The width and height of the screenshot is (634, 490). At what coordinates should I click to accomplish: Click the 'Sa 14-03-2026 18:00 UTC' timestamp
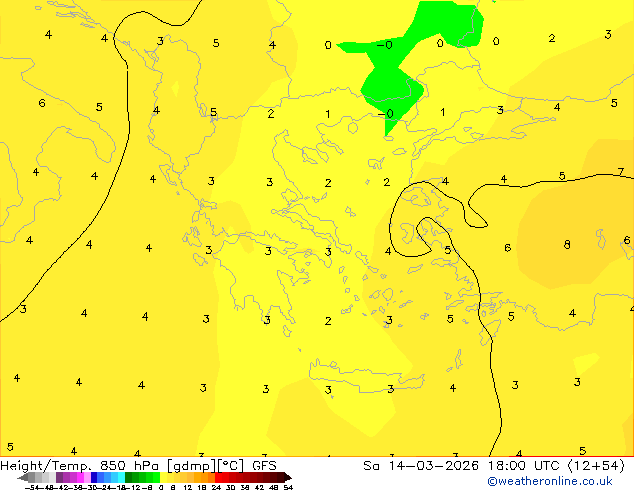coord(463,466)
